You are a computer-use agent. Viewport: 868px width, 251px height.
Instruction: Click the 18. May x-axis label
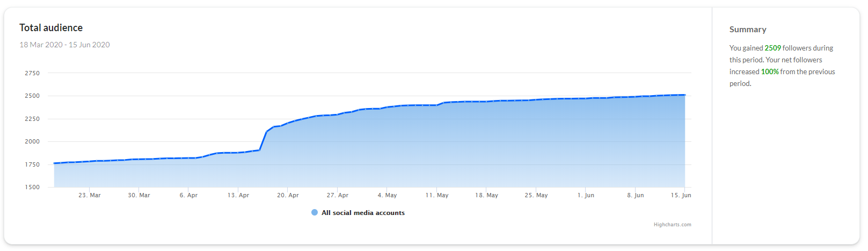pos(486,195)
